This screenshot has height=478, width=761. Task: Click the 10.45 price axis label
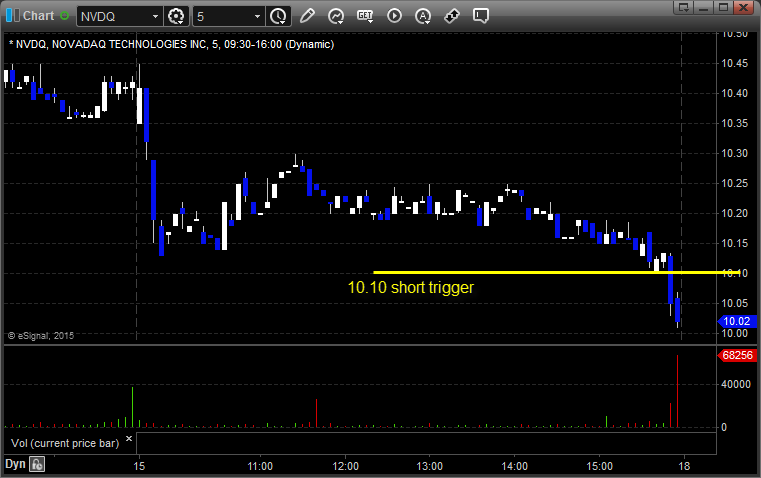click(x=735, y=63)
